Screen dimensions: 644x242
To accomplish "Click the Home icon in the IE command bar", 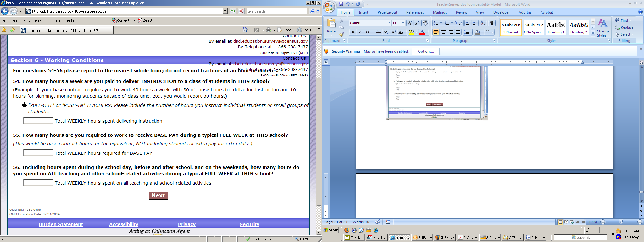I will 245,30.
